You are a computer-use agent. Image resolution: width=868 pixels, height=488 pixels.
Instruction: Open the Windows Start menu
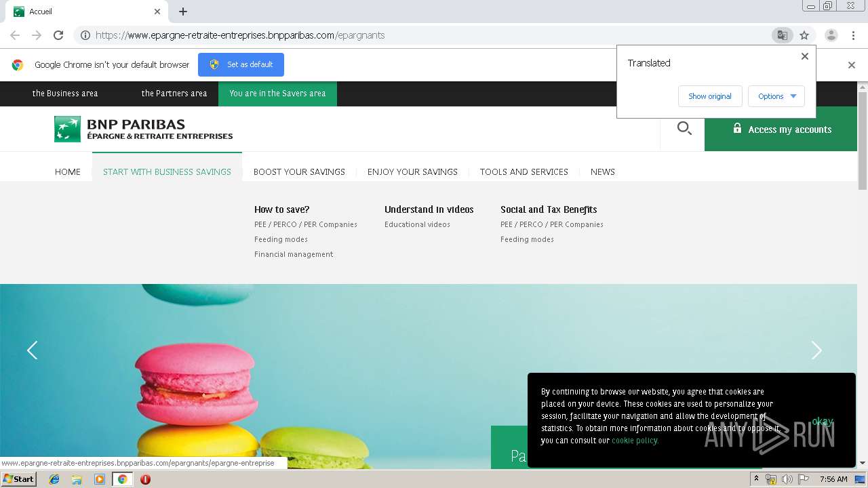(x=18, y=479)
